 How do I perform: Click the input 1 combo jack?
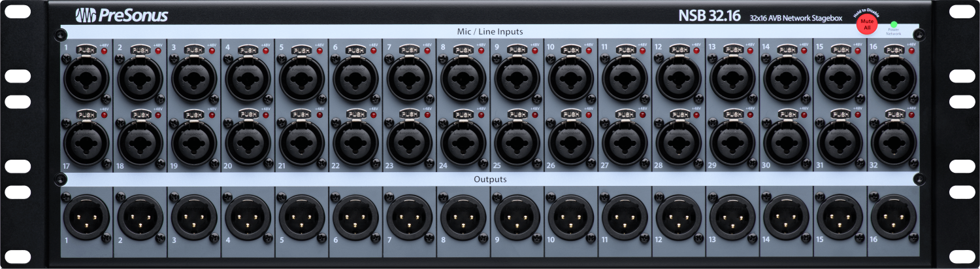(86, 78)
